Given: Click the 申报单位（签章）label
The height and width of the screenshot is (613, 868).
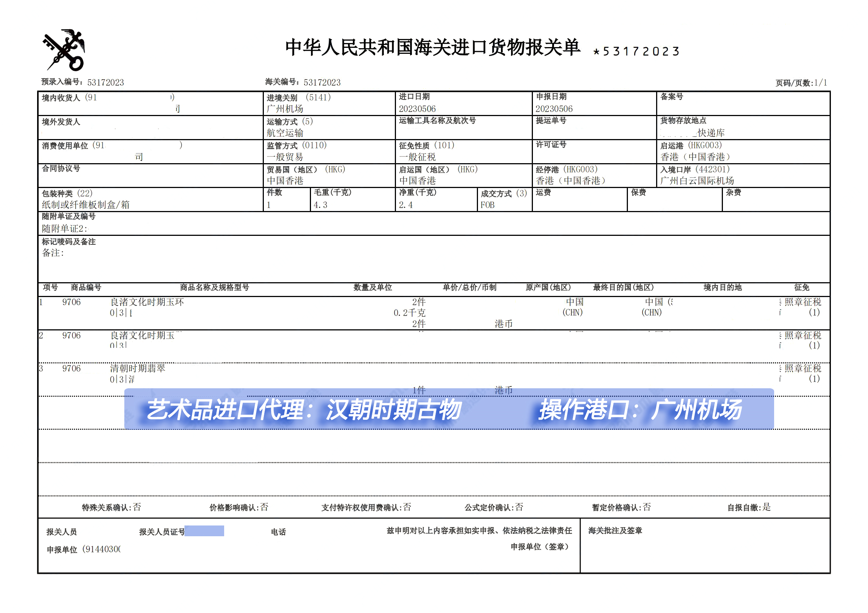Looking at the screenshot, I should [540, 547].
